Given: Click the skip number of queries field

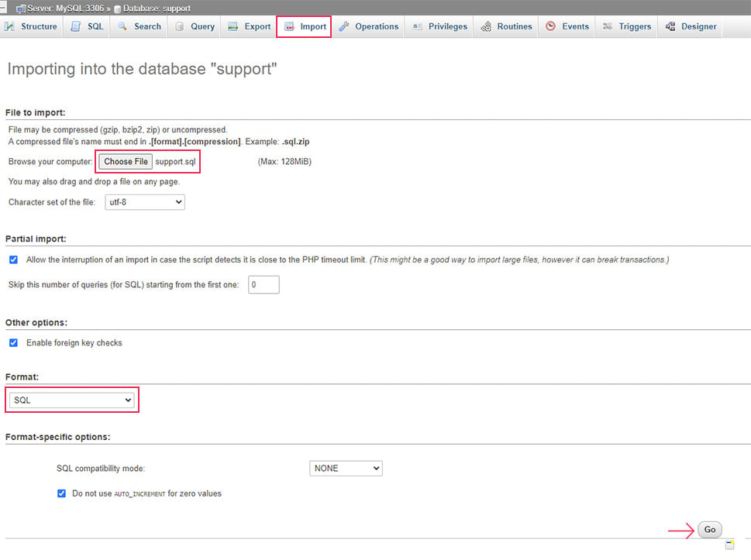Looking at the screenshot, I should (264, 285).
